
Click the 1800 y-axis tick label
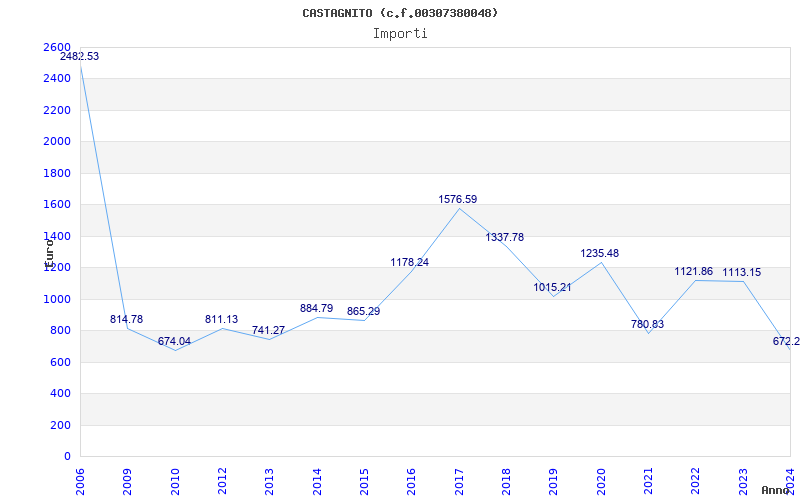(x=57, y=173)
